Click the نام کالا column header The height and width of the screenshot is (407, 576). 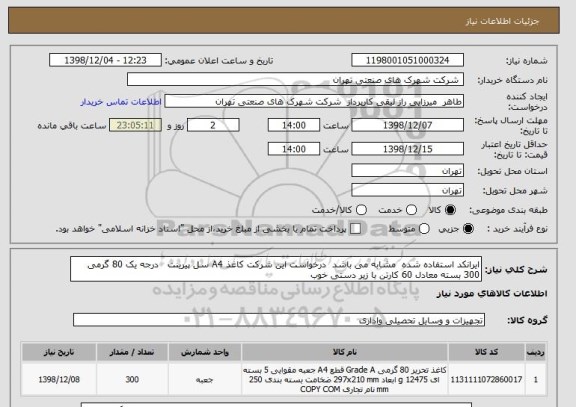(345, 352)
